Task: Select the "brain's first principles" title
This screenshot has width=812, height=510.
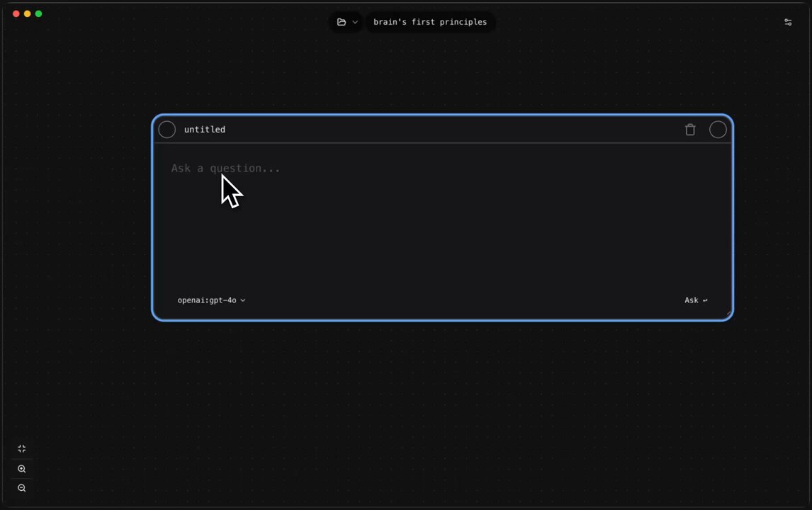Action: [x=430, y=22]
